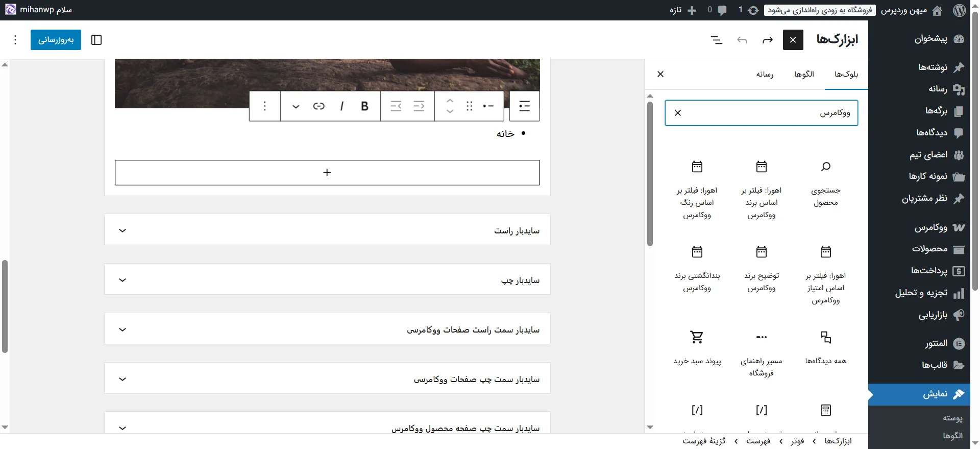Insert اهورا فیلتر بر اساس امتیاز block

825,275
